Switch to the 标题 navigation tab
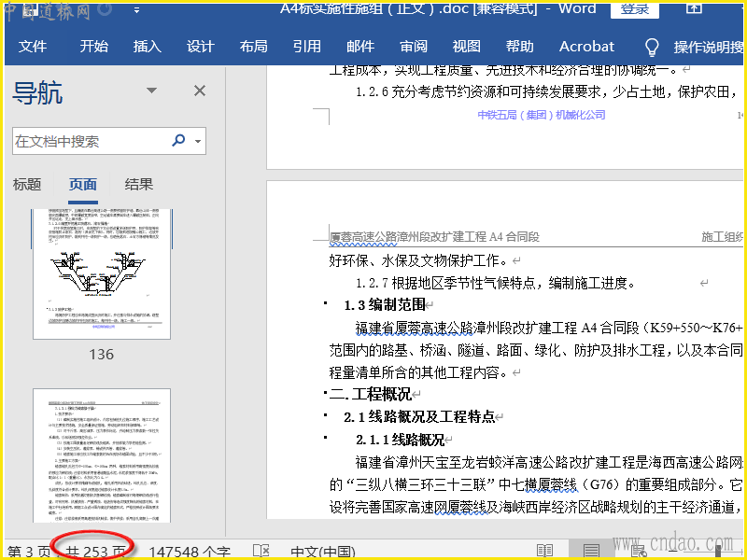 (x=27, y=185)
